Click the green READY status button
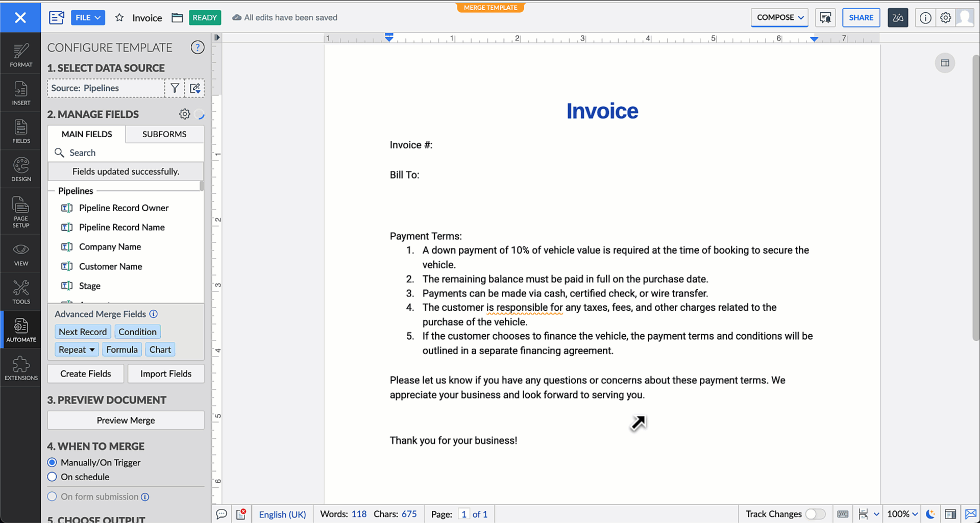 205,18
